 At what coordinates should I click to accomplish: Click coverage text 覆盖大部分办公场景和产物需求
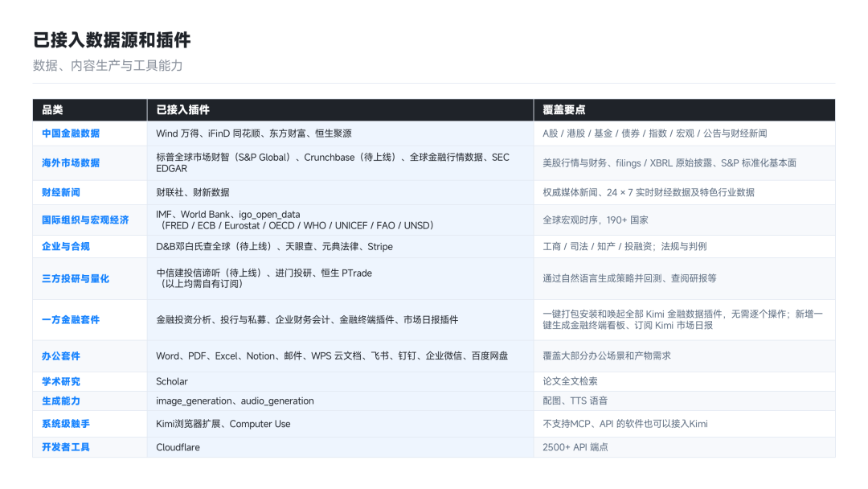point(607,356)
